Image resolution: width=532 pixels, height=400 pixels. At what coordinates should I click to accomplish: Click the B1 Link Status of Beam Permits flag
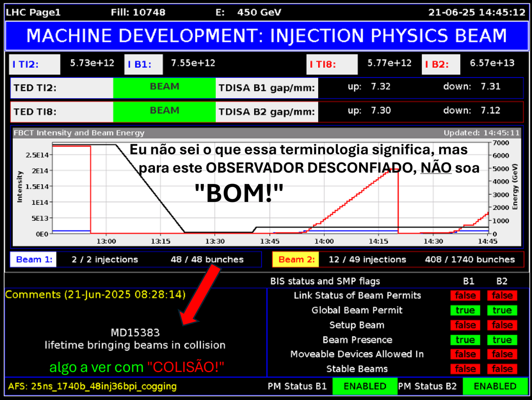pyautogui.click(x=465, y=295)
